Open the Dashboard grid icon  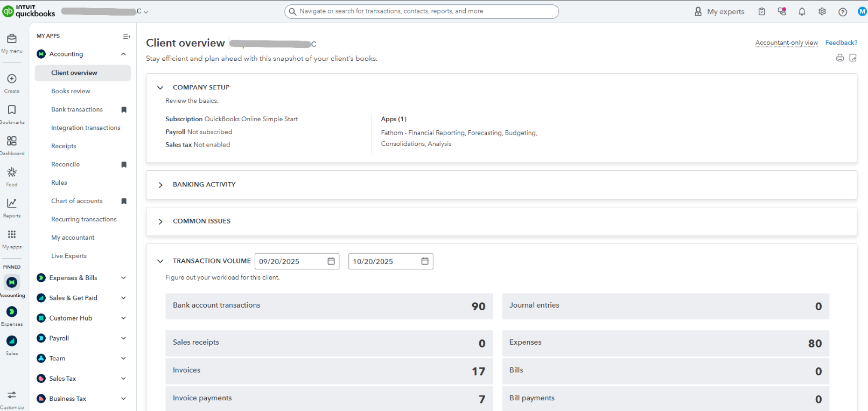[x=12, y=141]
